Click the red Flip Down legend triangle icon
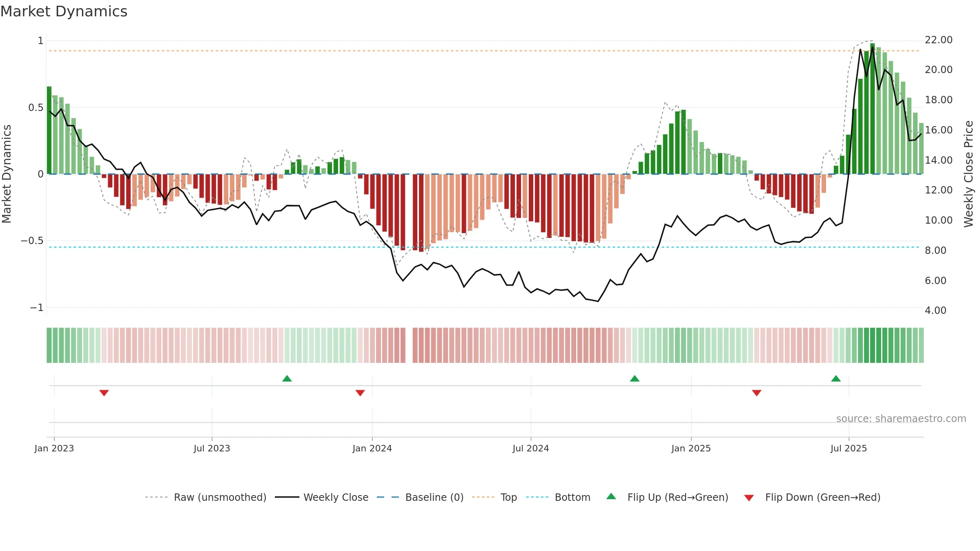The height and width of the screenshot is (551, 980). click(749, 498)
